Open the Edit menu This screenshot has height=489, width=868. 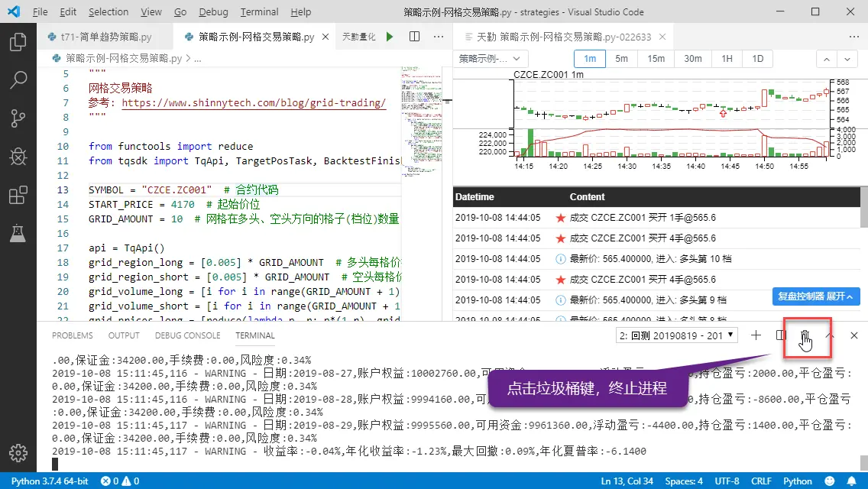click(x=68, y=11)
